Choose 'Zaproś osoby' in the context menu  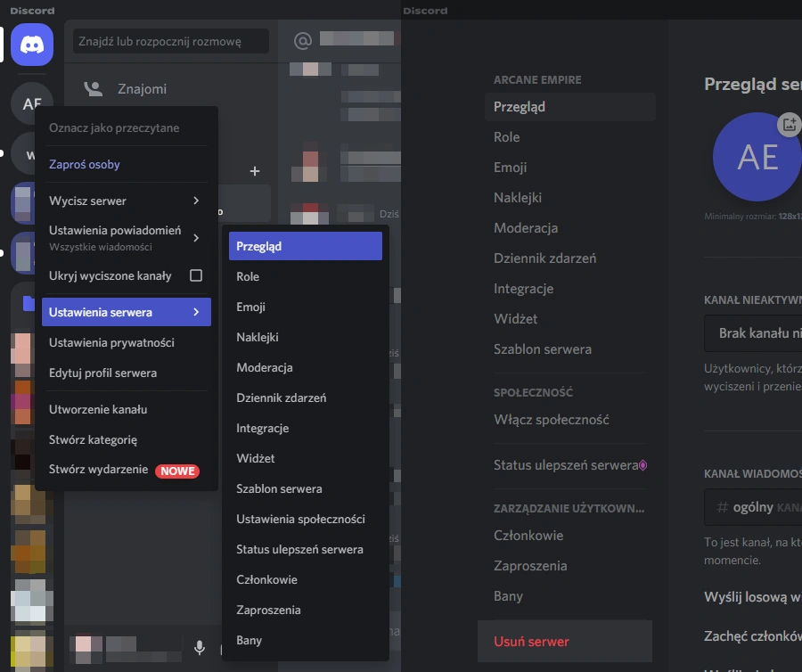(127, 164)
